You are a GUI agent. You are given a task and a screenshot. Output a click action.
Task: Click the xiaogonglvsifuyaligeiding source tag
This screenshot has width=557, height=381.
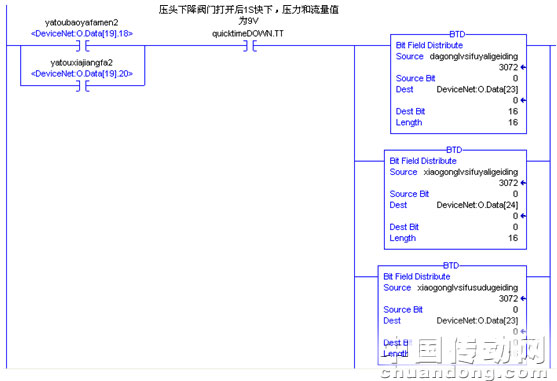471,172
